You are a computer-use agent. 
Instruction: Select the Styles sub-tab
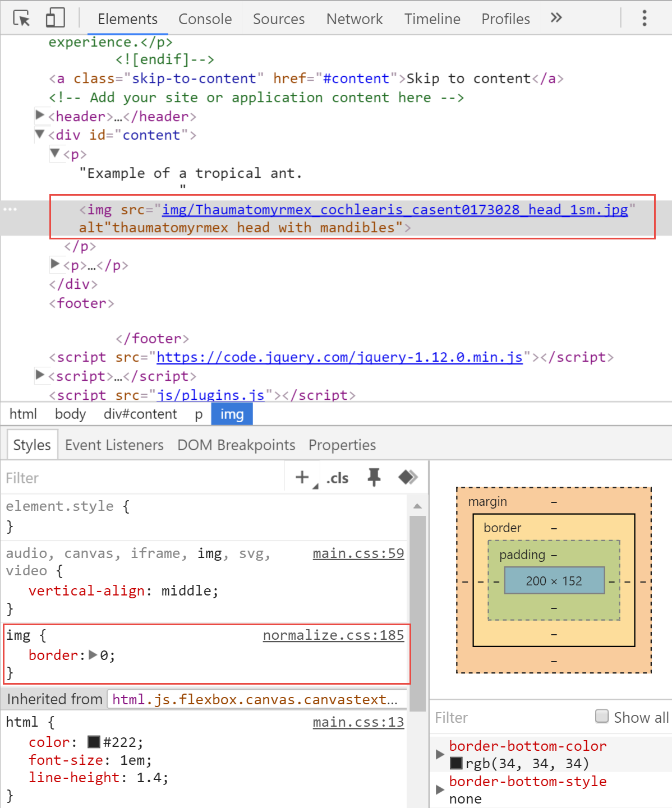pos(32,445)
